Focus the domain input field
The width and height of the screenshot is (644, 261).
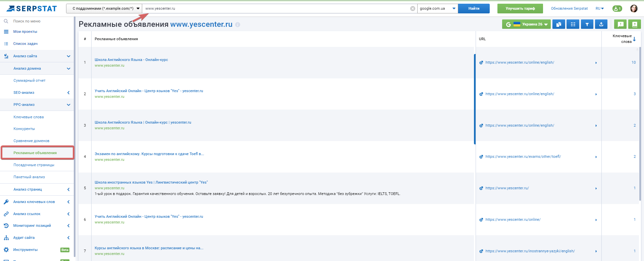click(277, 9)
